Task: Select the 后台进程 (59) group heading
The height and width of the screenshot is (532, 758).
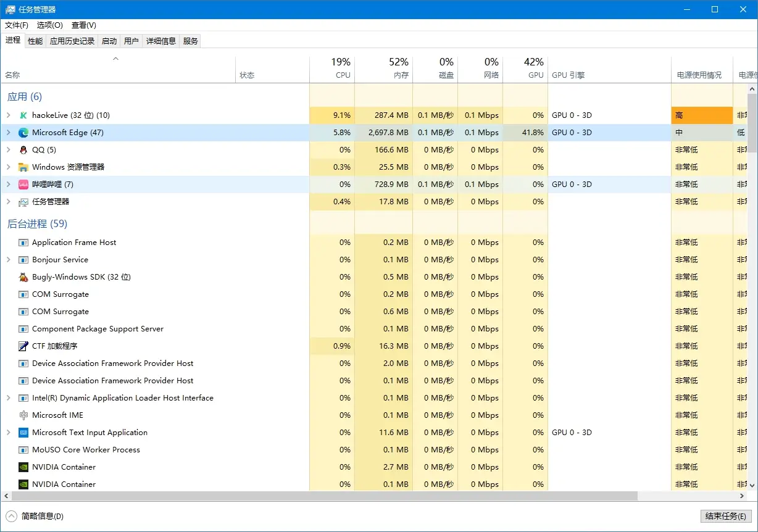Action: click(x=37, y=224)
